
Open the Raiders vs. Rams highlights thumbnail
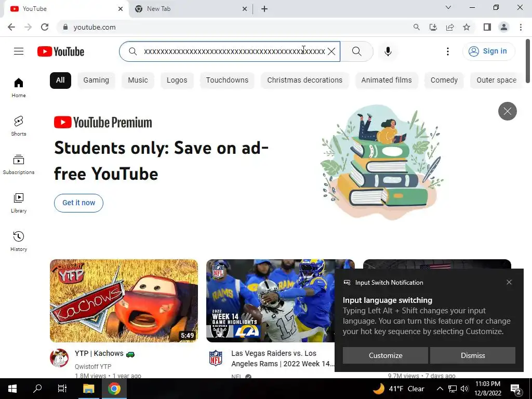[270, 301]
